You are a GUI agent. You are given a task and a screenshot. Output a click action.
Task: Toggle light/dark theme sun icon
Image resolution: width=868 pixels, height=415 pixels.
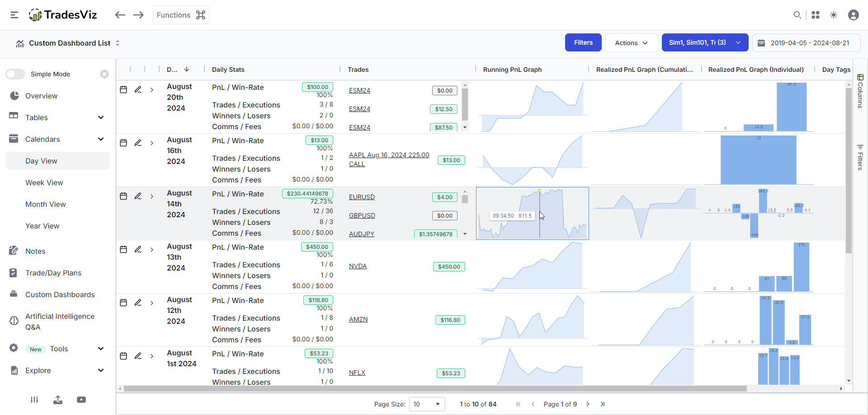point(834,15)
